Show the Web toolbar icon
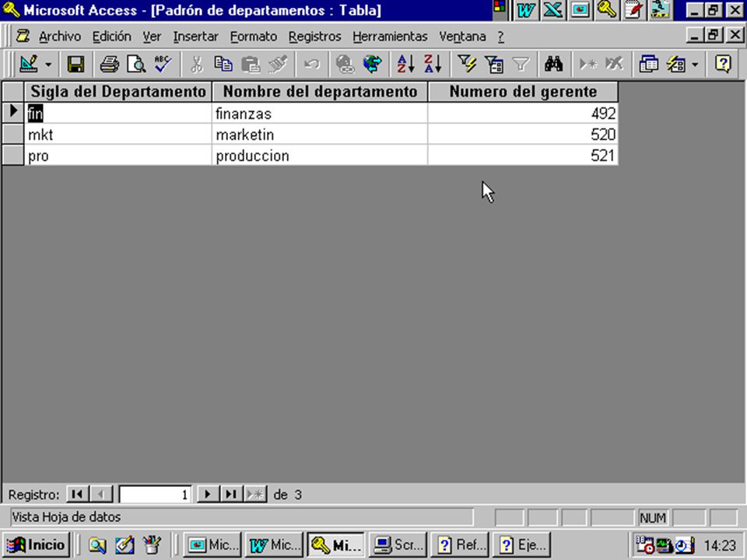747x560 pixels. pos(372,64)
